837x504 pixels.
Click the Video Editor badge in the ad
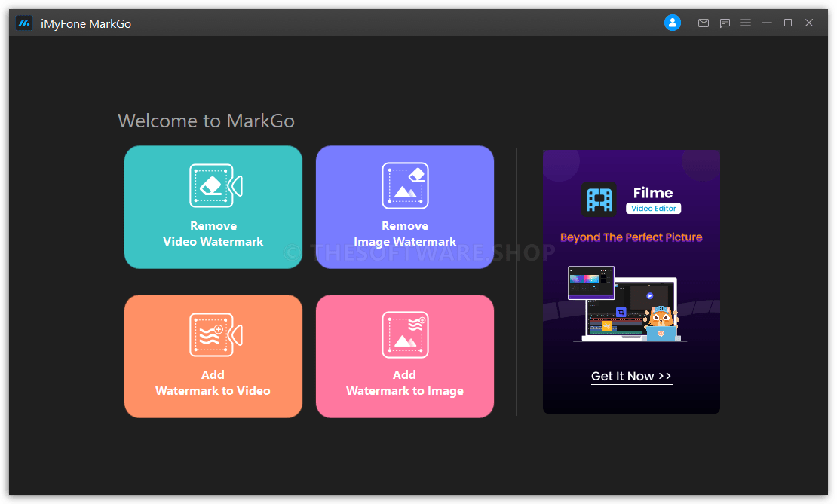pyautogui.click(x=653, y=209)
